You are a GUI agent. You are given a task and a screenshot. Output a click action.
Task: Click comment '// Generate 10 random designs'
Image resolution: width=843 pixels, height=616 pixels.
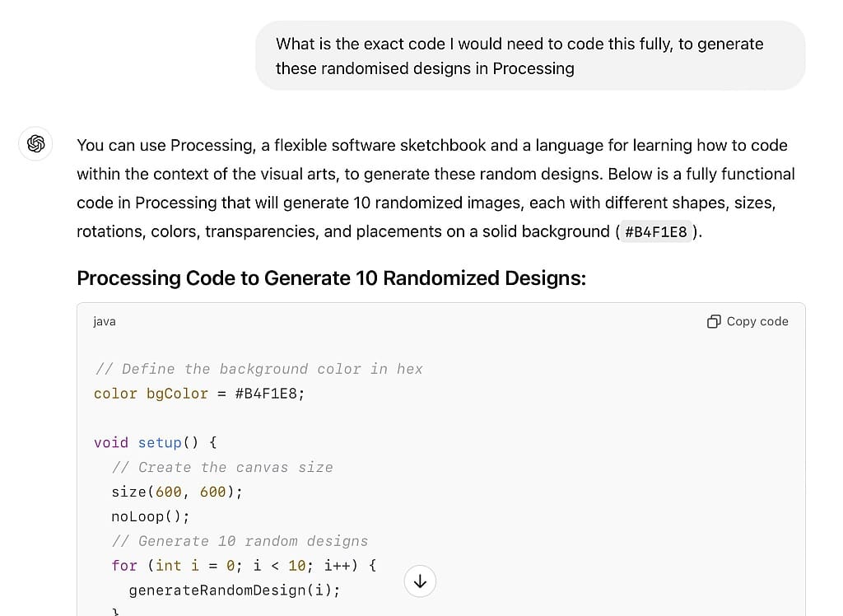240,541
